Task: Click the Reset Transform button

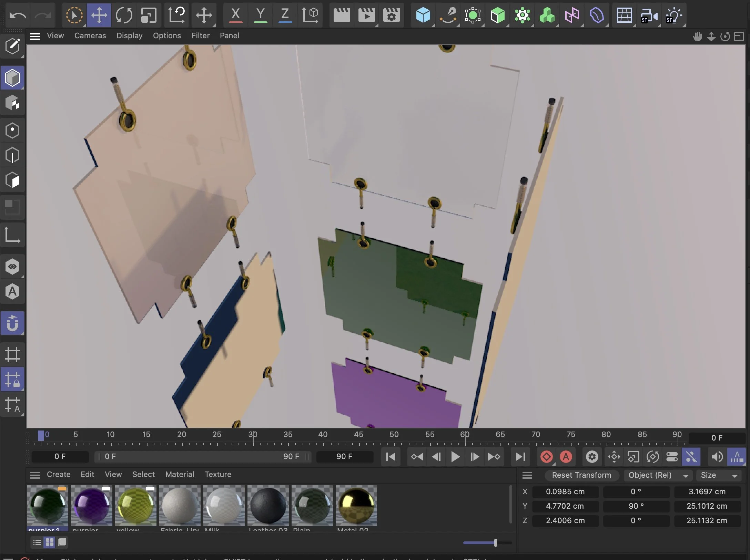Action: point(581,475)
